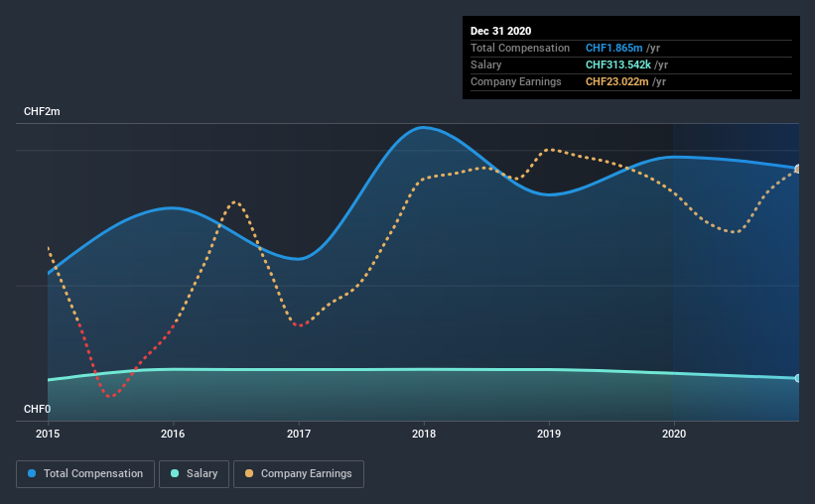Viewport: 815px width, 504px height.
Task: Click the CHF23.022m company earnings value
Action: click(x=617, y=81)
